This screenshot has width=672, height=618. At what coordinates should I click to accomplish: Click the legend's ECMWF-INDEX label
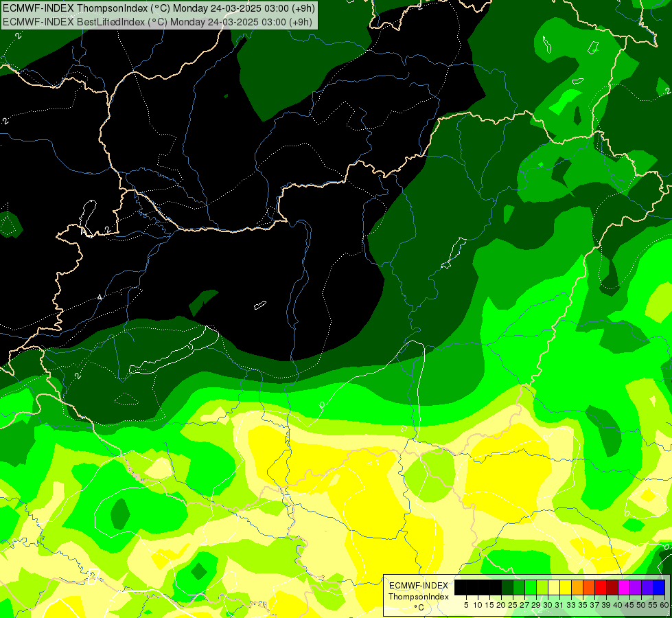419,586
